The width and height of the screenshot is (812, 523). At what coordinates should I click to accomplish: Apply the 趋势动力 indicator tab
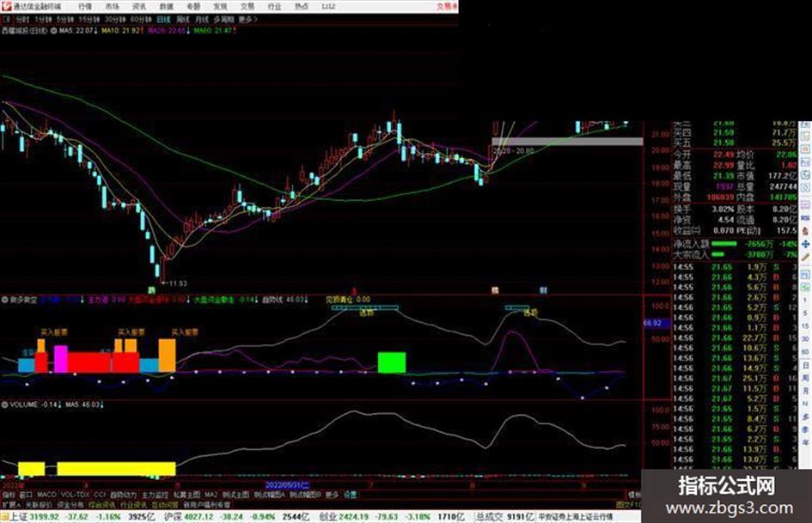click(x=123, y=495)
